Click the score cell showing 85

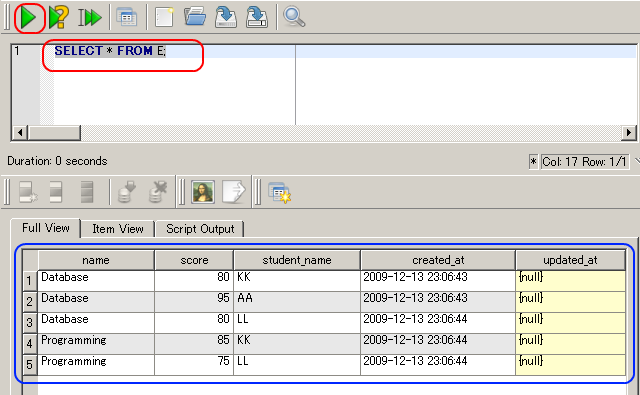(194, 344)
